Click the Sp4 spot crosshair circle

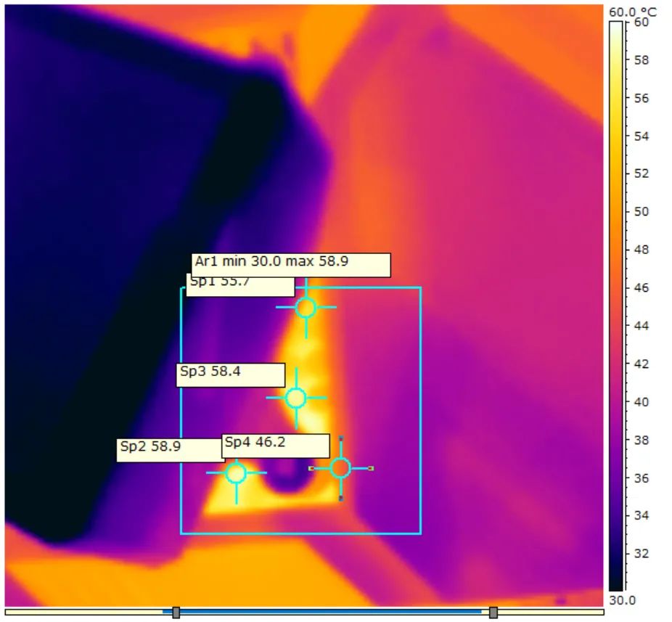pyautogui.click(x=340, y=468)
